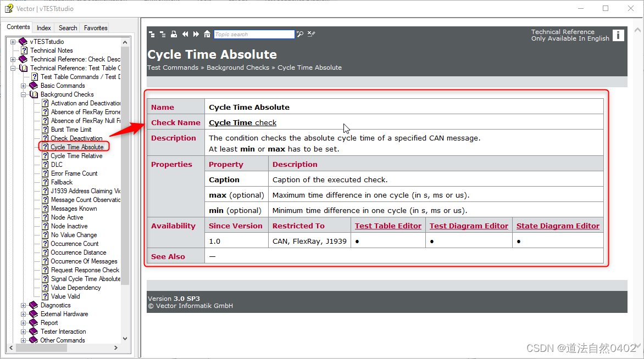The image size is (644, 359).
Task: Open the Technical Reference info icon
Action: [x=618, y=35]
